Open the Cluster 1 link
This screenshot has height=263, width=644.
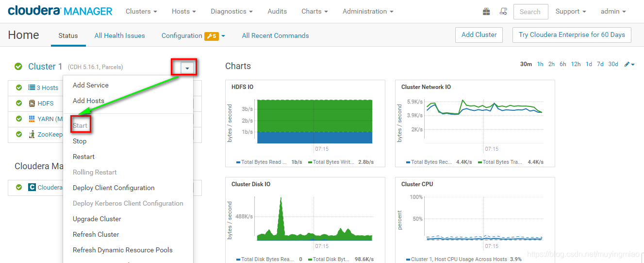pos(45,67)
